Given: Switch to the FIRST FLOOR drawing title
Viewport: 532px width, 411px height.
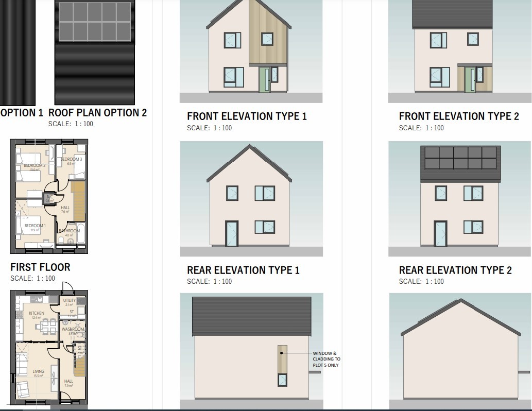Looking at the screenshot, I should (41, 267).
